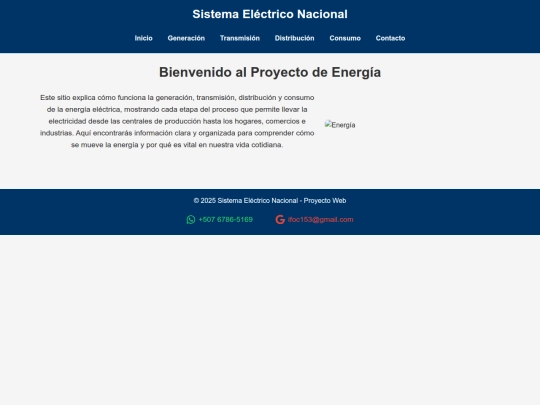Open the +507 6786-5169 phone link

pos(226,219)
